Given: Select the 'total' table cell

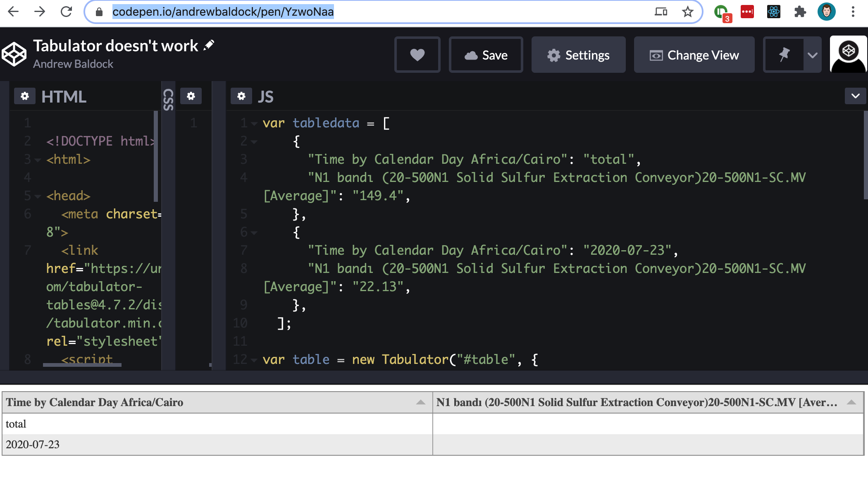Looking at the screenshot, I should (x=217, y=424).
